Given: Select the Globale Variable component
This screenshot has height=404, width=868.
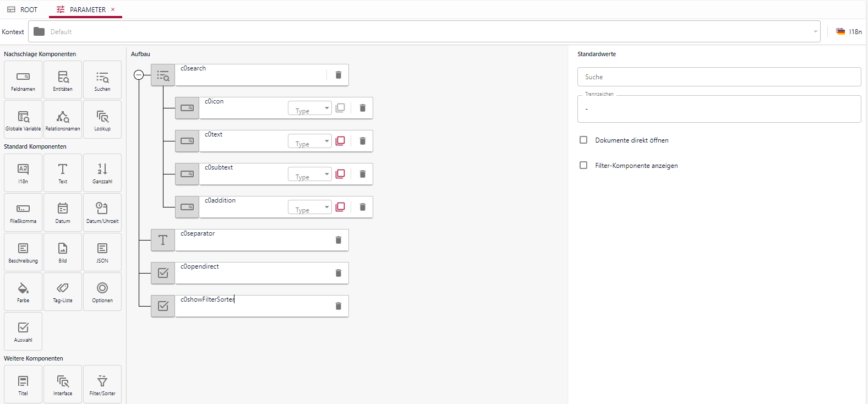Looking at the screenshot, I should [23, 119].
